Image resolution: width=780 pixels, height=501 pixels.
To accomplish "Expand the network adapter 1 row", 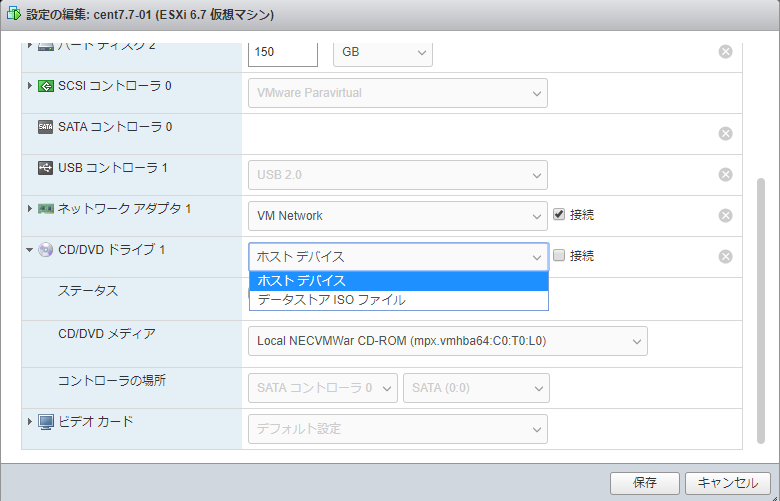I will [x=30, y=208].
